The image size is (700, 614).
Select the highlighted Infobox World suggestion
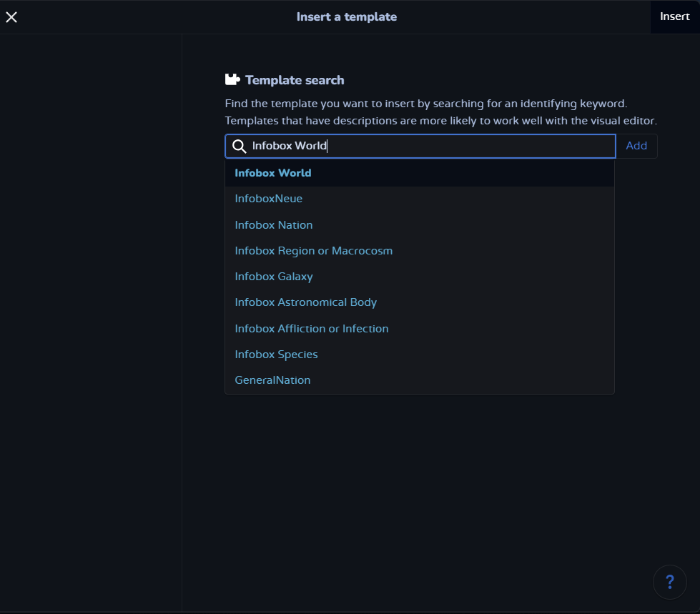pyautogui.click(x=273, y=173)
